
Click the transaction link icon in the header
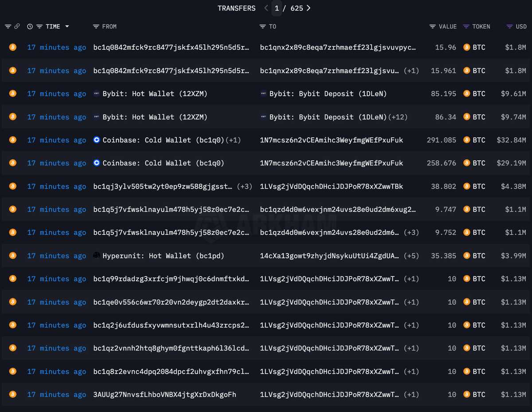pos(17,27)
